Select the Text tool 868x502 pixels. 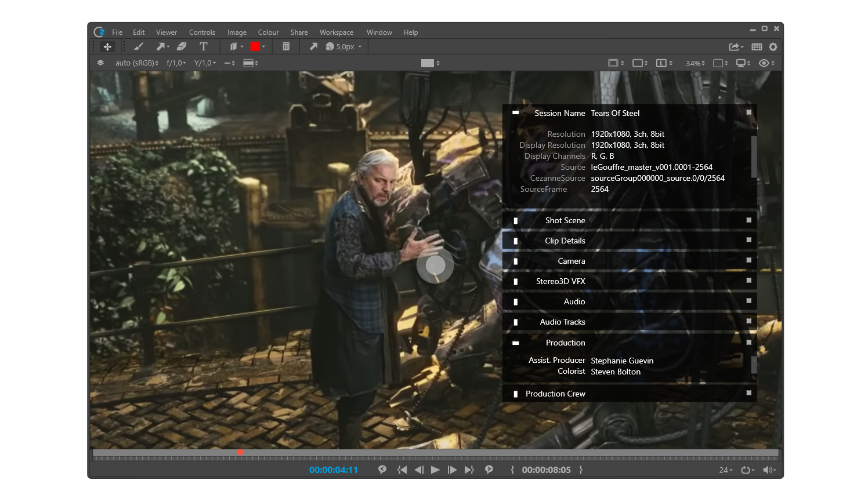[x=204, y=46]
